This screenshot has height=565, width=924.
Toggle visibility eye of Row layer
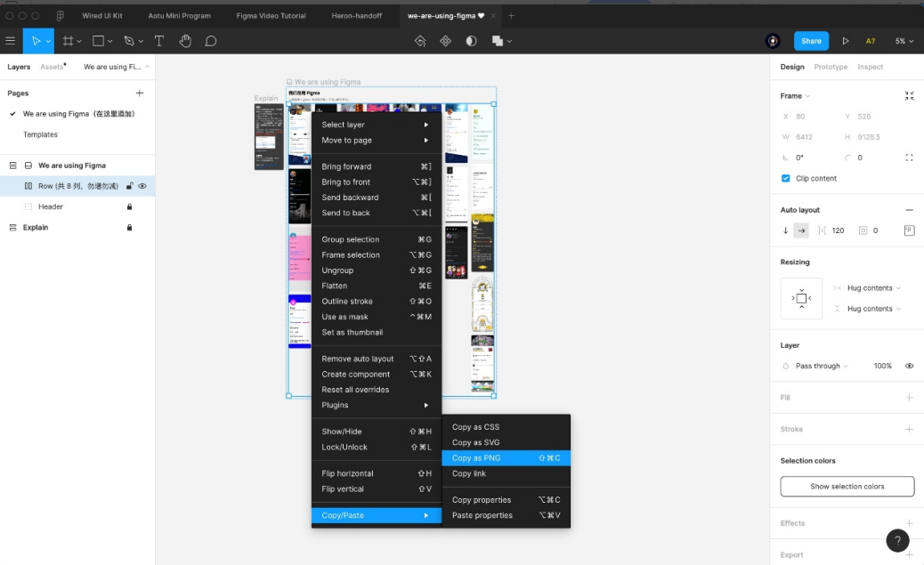point(142,186)
